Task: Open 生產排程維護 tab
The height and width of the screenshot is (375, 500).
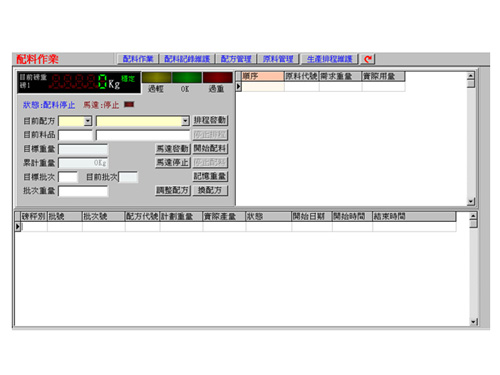Action: (x=329, y=59)
